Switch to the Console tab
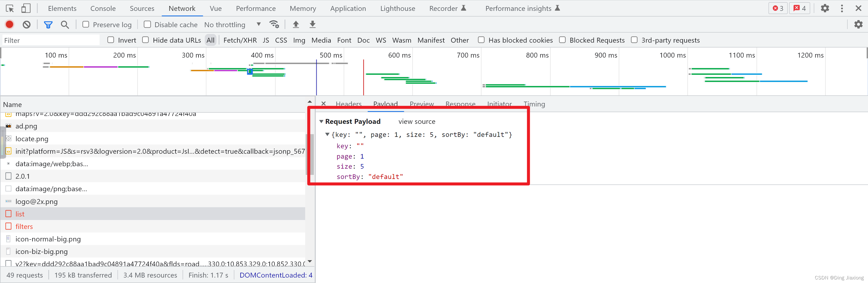This screenshot has height=283, width=868. [103, 8]
